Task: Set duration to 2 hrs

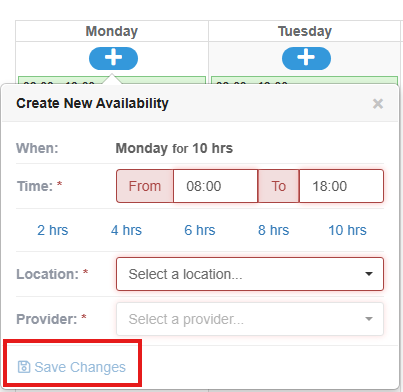Action: pyautogui.click(x=53, y=230)
